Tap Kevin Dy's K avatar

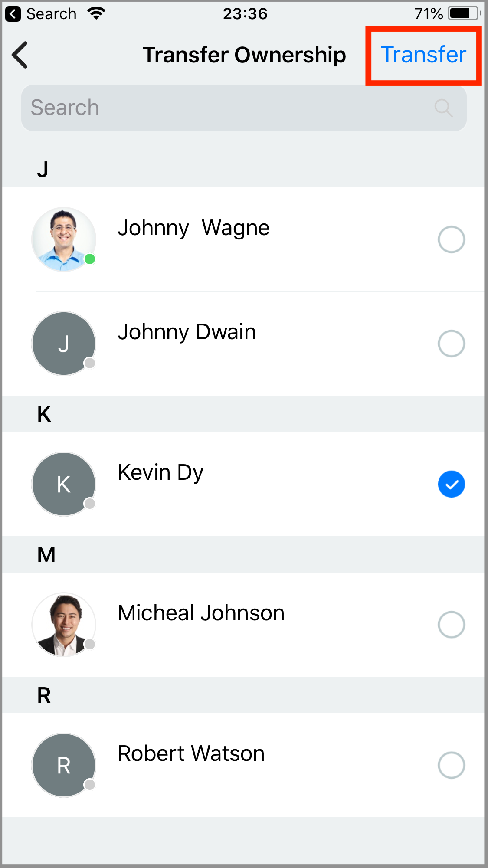[x=64, y=484]
